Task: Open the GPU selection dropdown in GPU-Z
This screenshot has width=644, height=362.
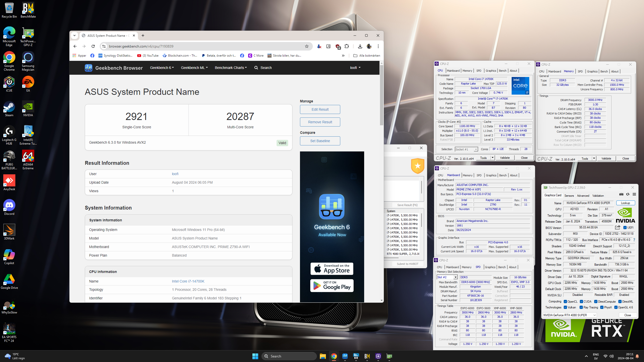Action: [x=570, y=315]
